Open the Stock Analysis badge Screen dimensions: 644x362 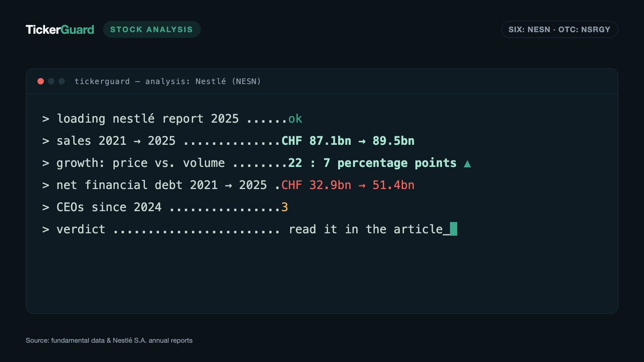152,29
